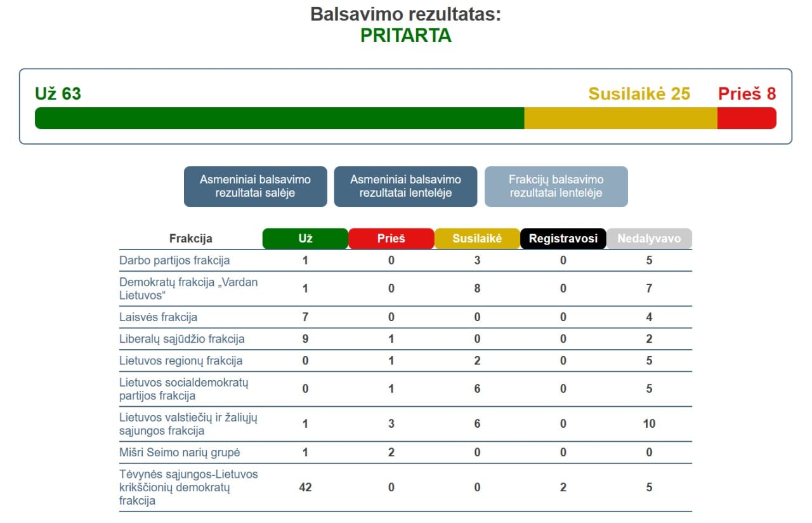Open Lietuvos regionų frakcija link
This screenshot has width=812, height=523.
point(181,361)
